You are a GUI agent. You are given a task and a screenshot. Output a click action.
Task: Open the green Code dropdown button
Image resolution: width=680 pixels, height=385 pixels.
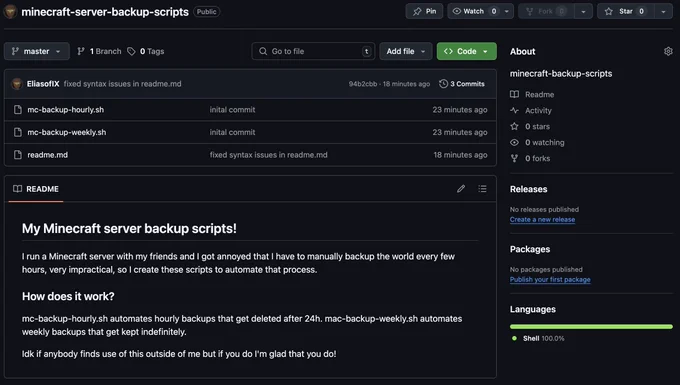point(467,51)
